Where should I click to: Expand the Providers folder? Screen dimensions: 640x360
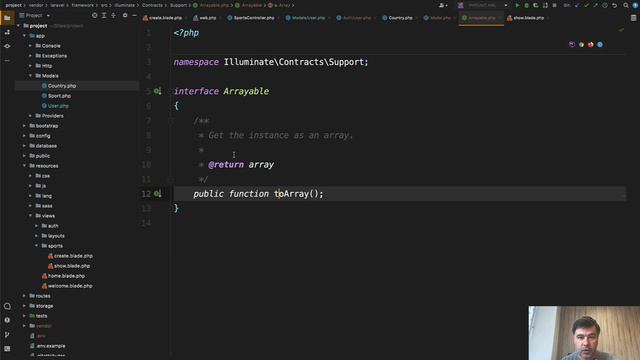(x=30, y=116)
